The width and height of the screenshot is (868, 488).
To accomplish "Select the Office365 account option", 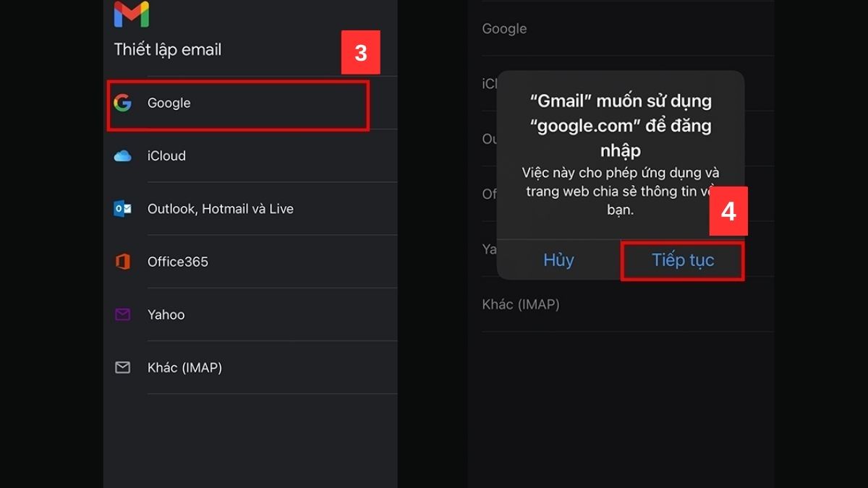I will (250, 262).
